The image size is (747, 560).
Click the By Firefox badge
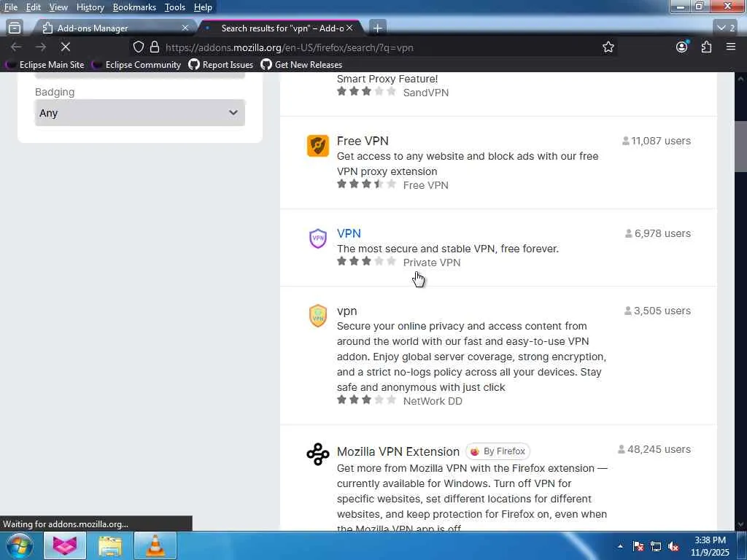coord(498,451)
